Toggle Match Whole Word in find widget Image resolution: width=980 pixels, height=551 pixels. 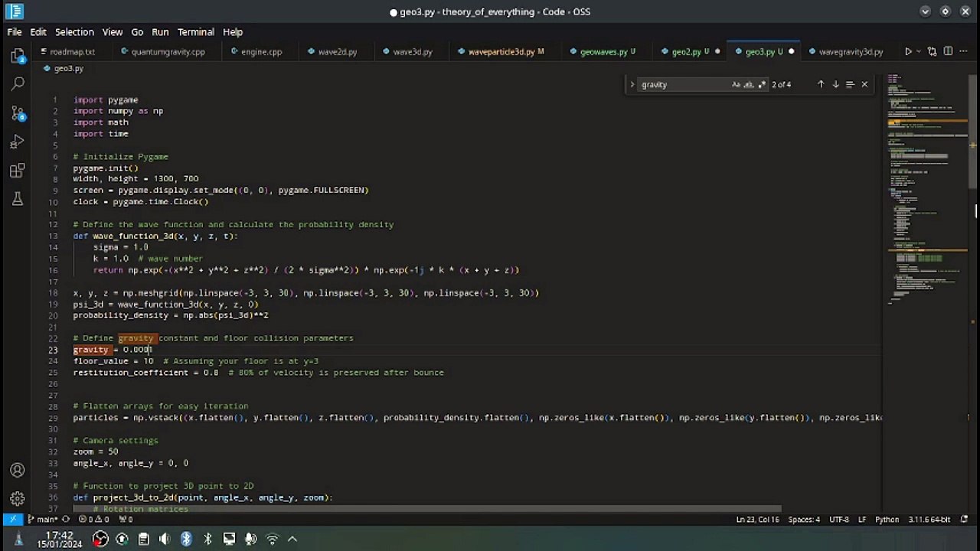click(x=749, y=84)
